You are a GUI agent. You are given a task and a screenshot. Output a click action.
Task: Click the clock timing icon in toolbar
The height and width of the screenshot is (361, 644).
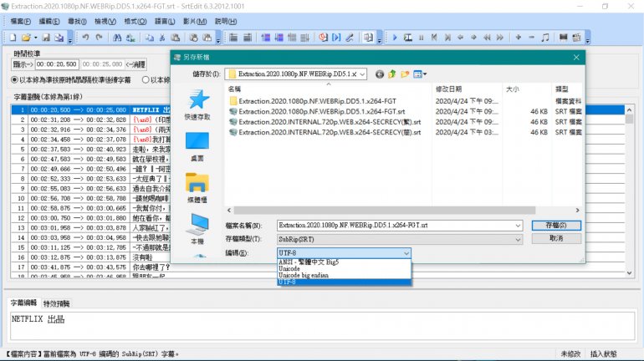tap(323, 38)
